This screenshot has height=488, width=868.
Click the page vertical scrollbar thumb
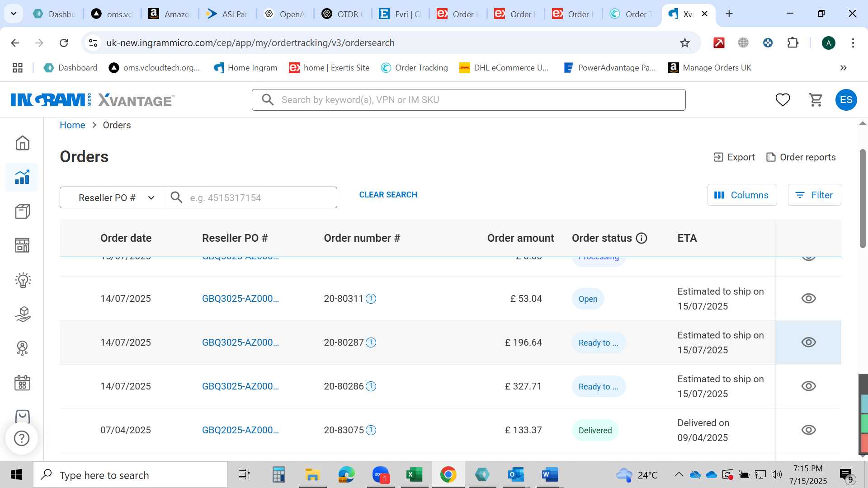[863, 199]
